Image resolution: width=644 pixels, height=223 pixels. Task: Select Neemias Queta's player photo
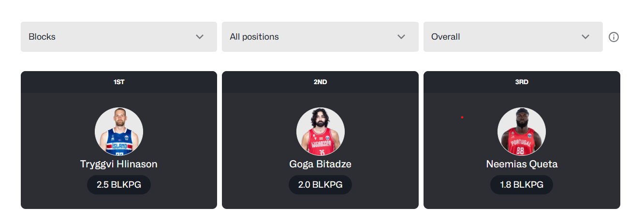(522, 132)
